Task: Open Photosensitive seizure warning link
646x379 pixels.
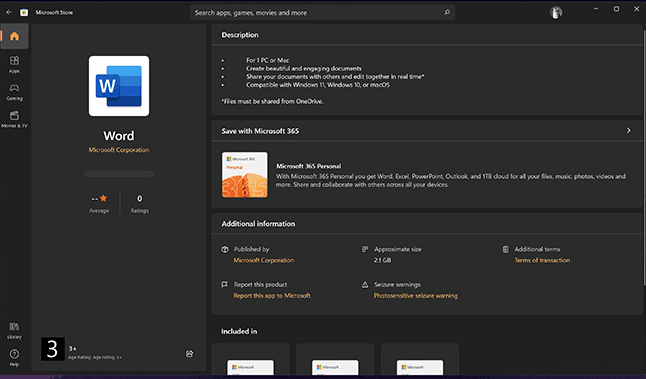Action: pyautogui.click(x=416, y=295)
